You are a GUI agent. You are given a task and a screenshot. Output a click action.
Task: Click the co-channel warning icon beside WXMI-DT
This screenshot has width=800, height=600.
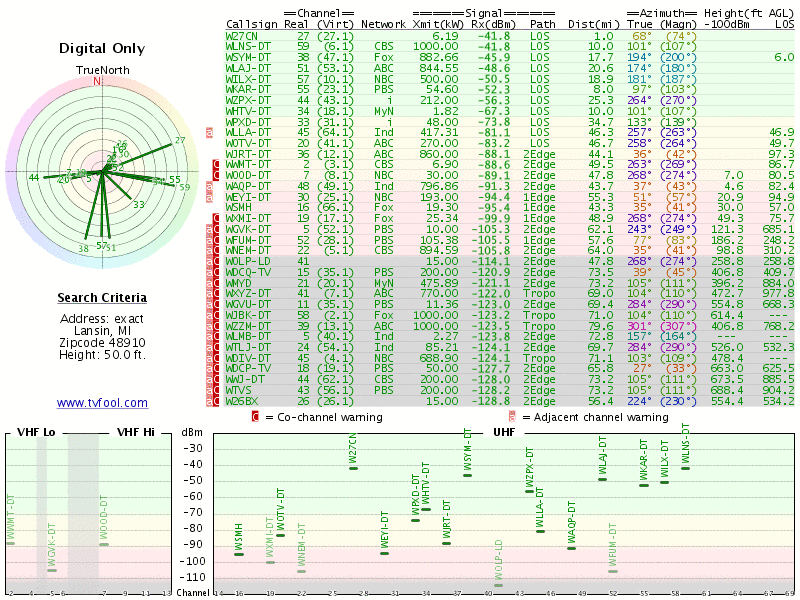(217, 218)
